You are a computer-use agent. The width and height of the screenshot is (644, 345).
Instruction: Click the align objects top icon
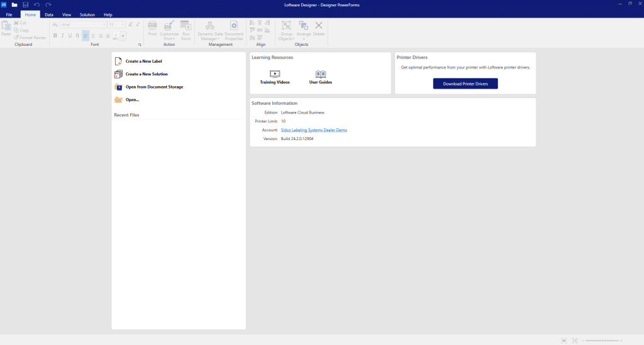(252, 30)
